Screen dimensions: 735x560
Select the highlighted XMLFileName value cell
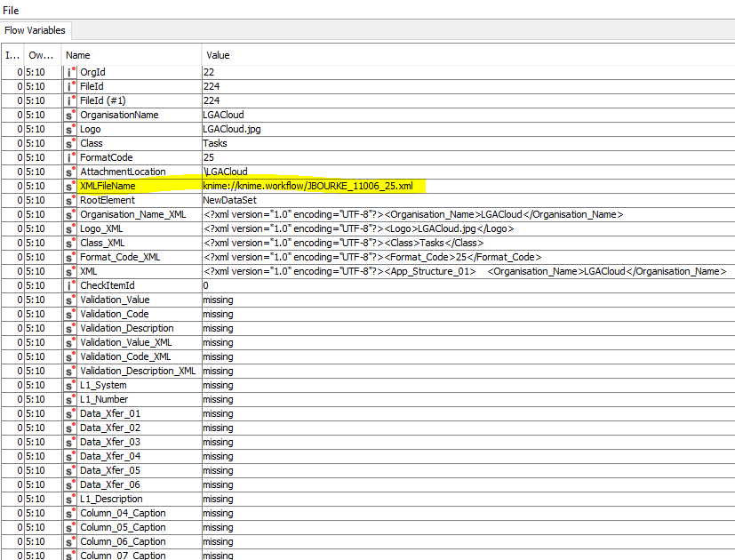click(x=308, y=186)
